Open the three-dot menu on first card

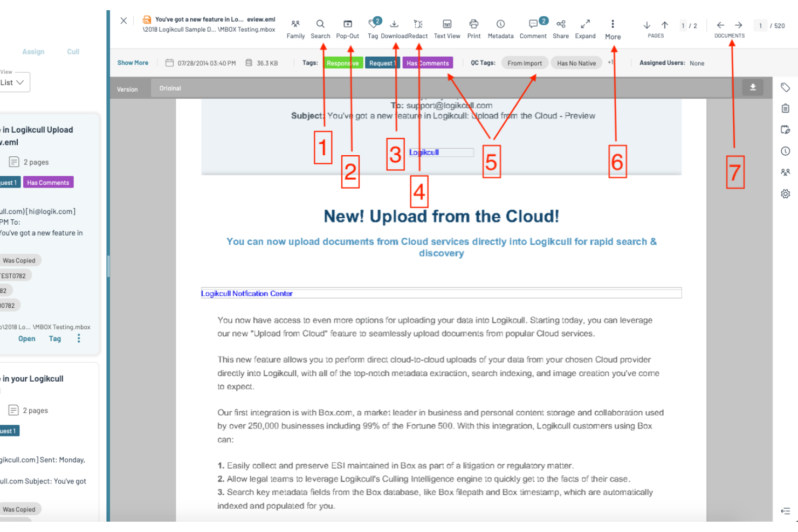click(79, 338)
